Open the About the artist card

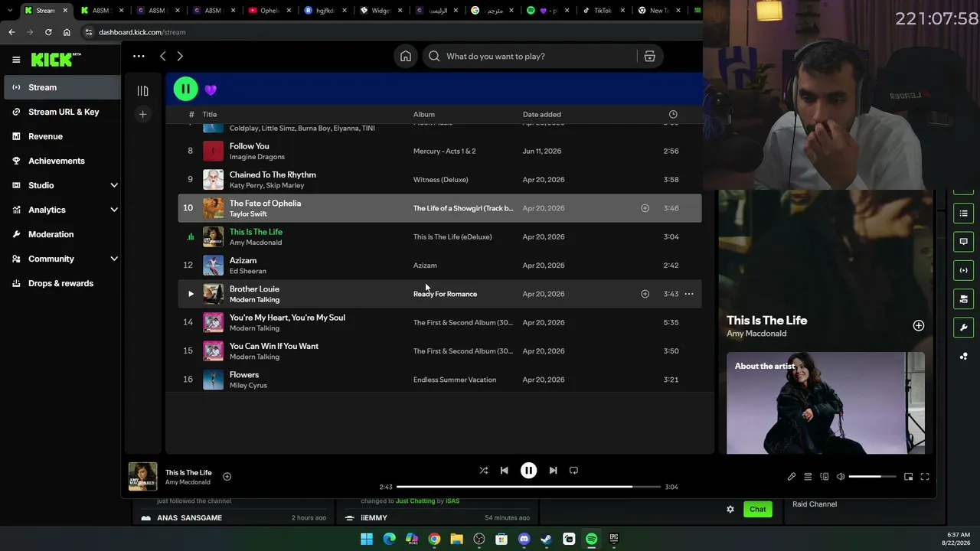coord(825,403)
